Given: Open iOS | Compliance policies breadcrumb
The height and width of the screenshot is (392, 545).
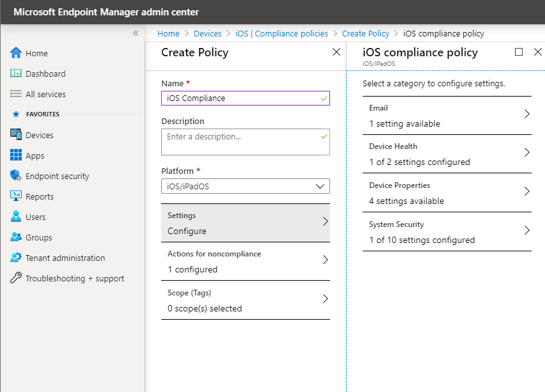Looking at the screenshot, I should (x=281, y=34).
